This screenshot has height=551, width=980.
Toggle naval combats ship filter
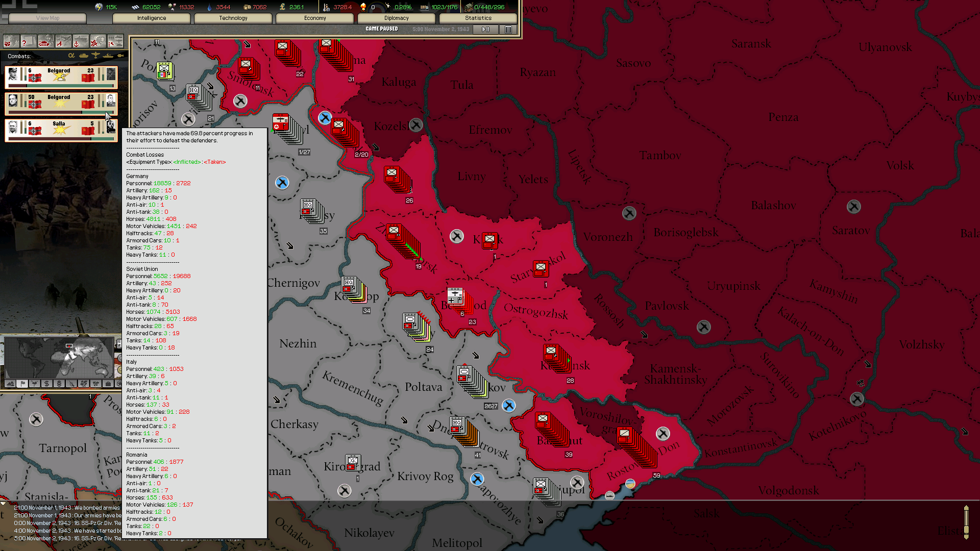point(108,56)
